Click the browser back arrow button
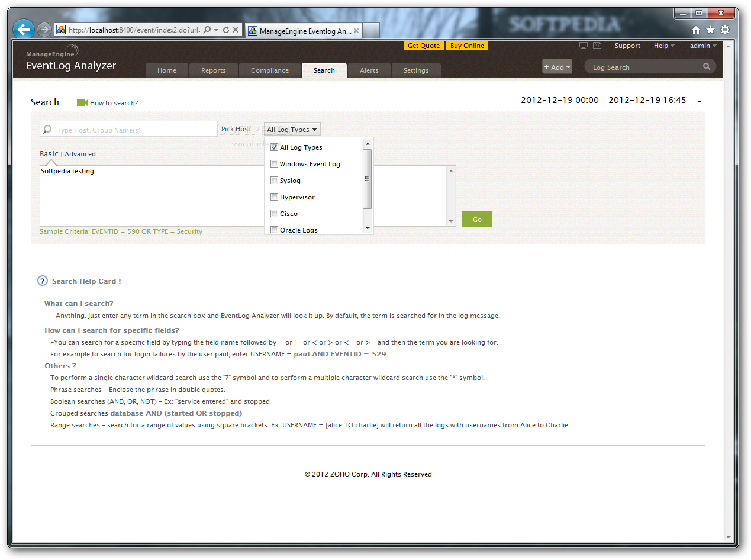This screenshot has width=751, height=560. coord(24,29)
